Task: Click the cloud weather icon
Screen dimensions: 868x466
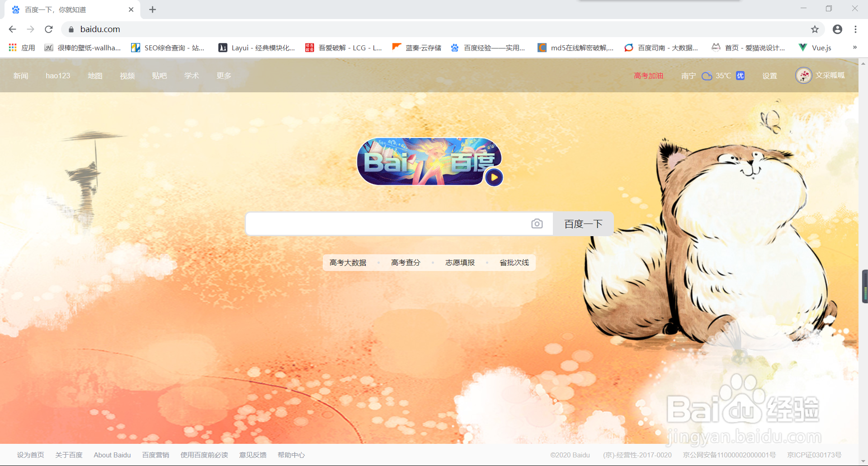Action: coord(707,76)
